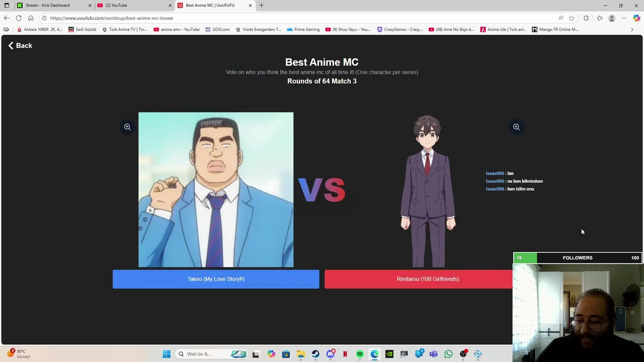Close the Kick Dashboard tab
This screenshot has width=644, height=362.
[x=90, y=6]
